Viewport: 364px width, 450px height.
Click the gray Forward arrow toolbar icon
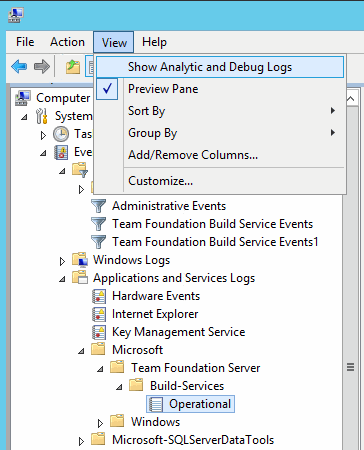pyautogui.click(x=42, y=67)
